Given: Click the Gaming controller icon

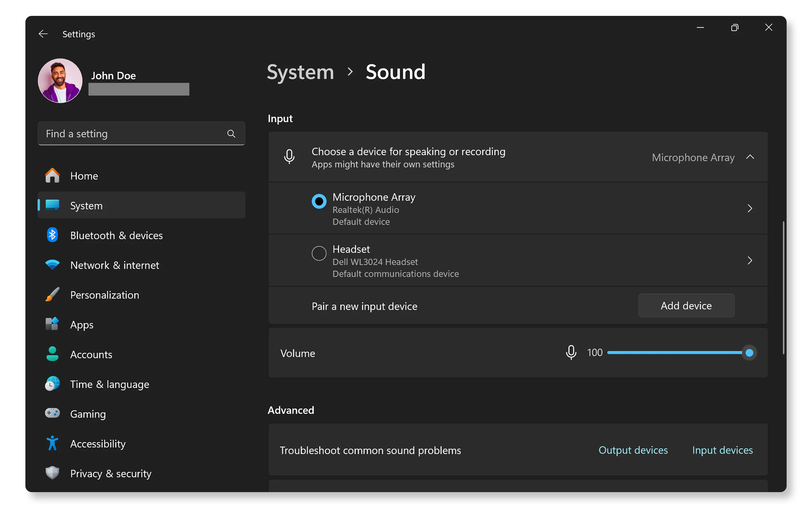Looking at the screenshot, I should click(52, 413).
